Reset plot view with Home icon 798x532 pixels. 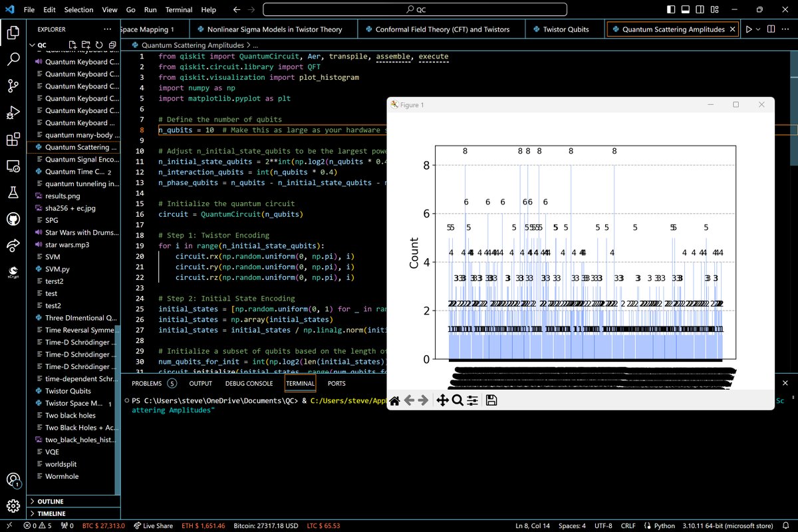pyautogui.click(x=394, y=400)
